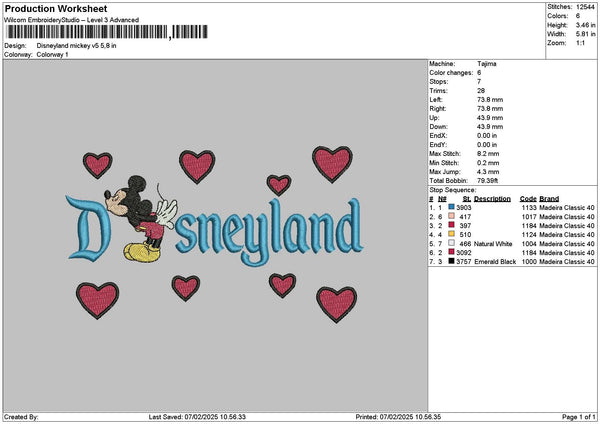Click the Machine value 'Tajima'
This screenshot has height=424, width=600.
(x=487, y=64)
